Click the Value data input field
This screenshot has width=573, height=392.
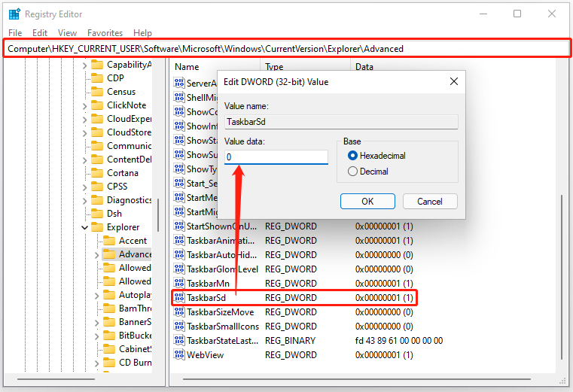[276, 157]
